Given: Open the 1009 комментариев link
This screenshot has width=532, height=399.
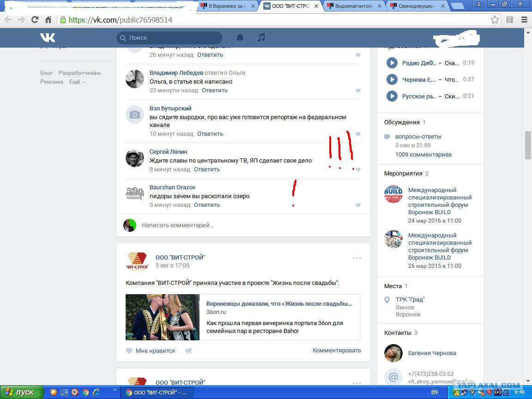Looking at the screenshot, I should click(423, 155).
